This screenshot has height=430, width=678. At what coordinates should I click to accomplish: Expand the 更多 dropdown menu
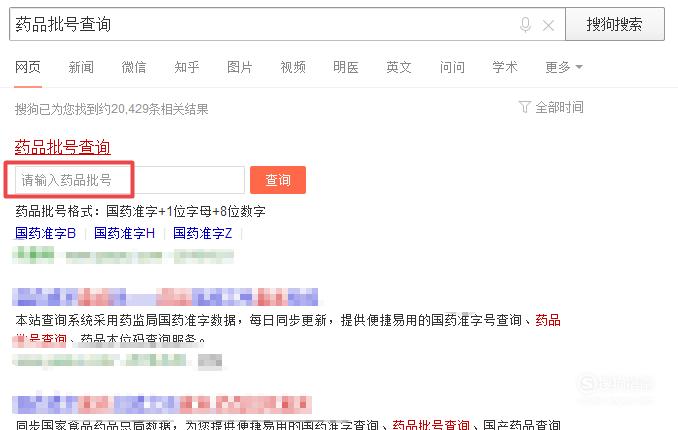pos(564,67)
